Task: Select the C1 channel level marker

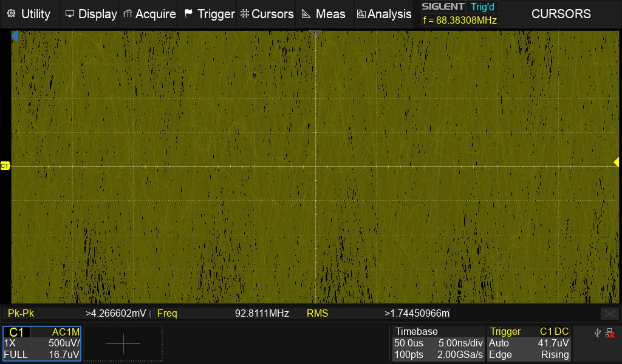Action: click(5, 166)
